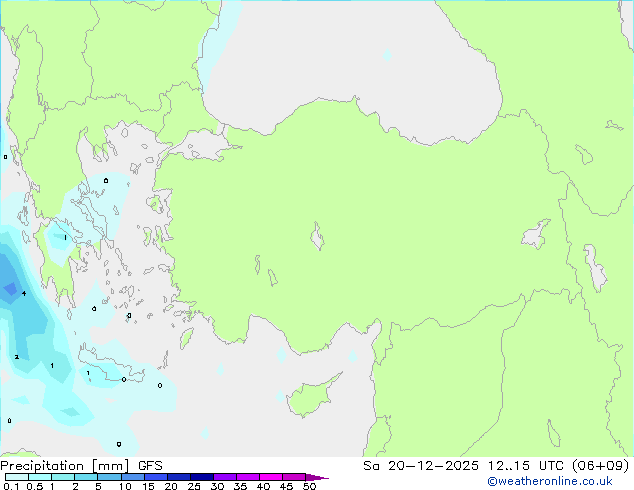Screen dimensions: 634x490
Task: Click the 5 mm legend color swatch
Action: [x=109, y=477]
